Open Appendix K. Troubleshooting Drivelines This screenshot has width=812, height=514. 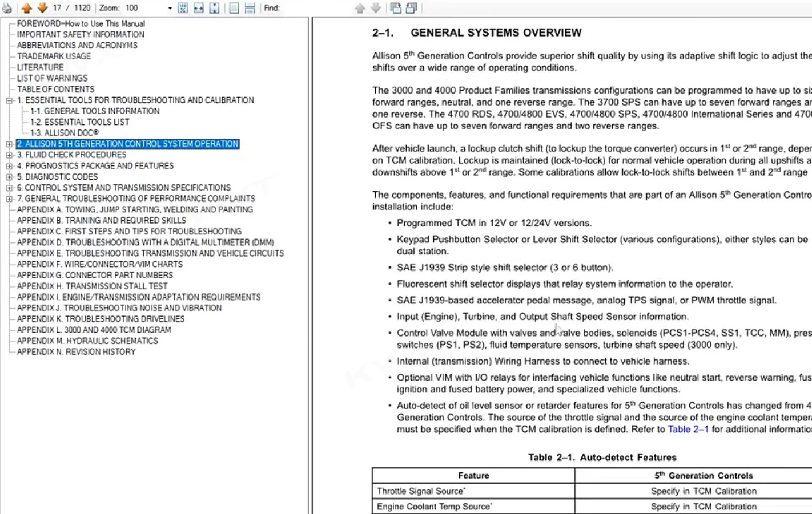pos(101,319)
